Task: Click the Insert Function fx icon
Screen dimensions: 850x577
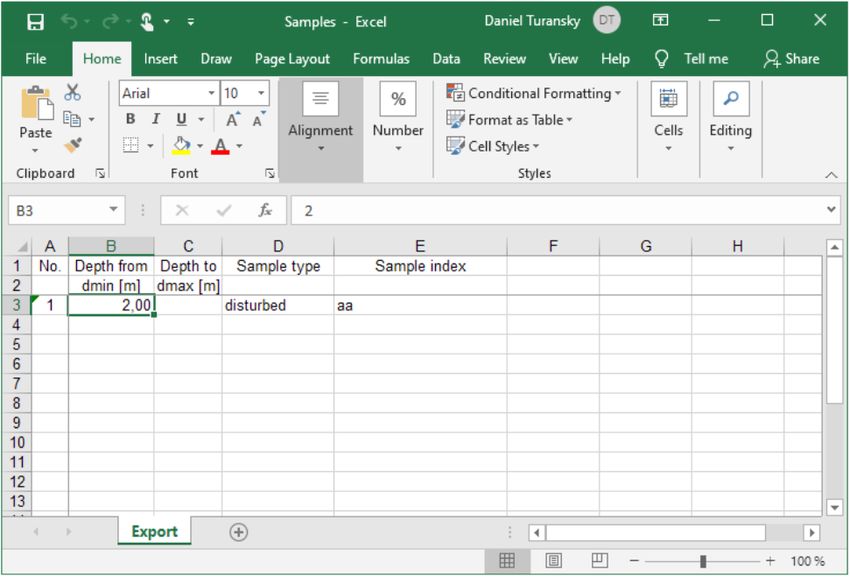Action: (x=265, y=211)
